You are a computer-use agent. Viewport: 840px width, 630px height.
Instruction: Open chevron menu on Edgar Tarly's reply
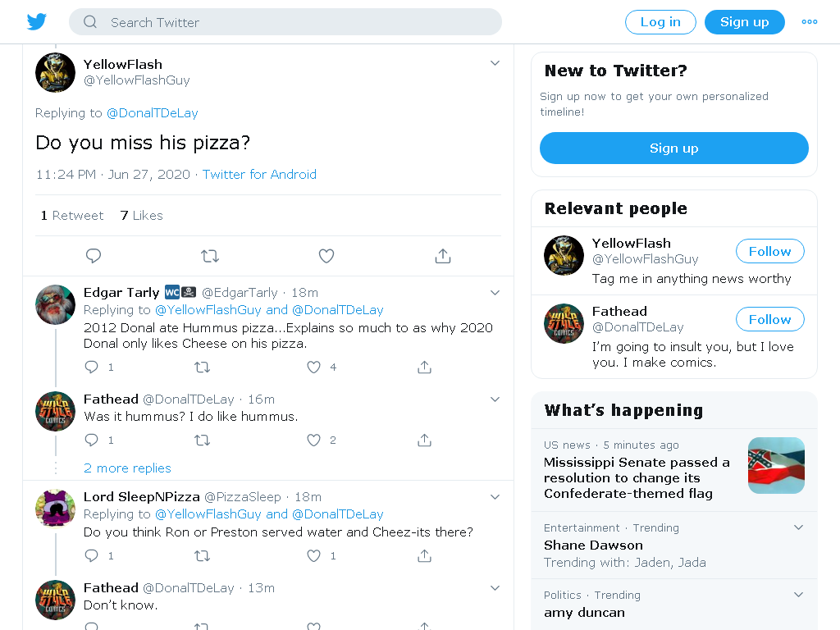tap(495, 293)
